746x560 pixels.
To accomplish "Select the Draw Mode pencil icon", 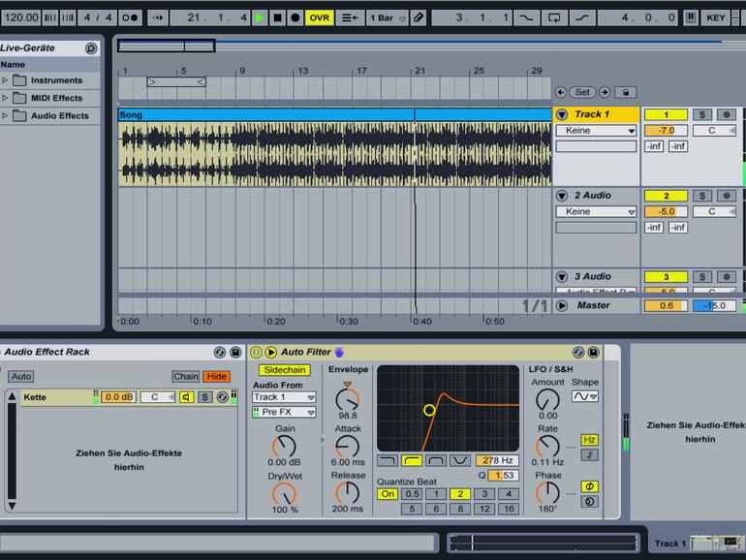I will point(418,17).
